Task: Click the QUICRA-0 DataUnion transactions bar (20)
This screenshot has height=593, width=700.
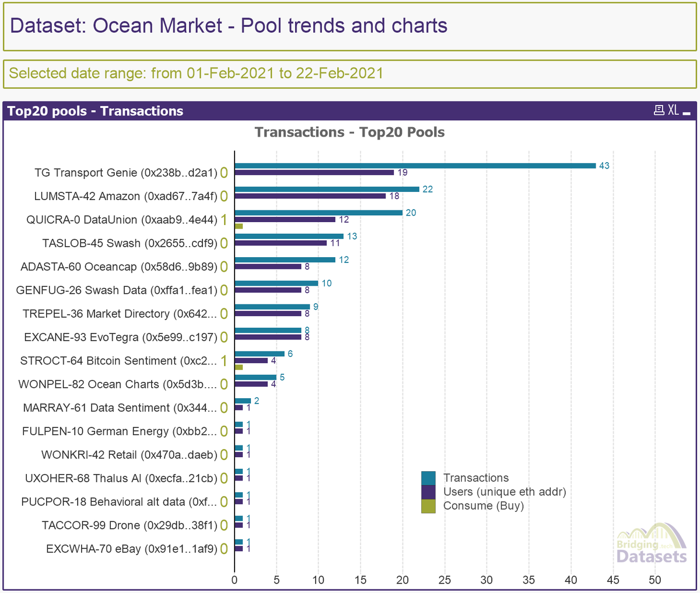Action: point(318,212)
